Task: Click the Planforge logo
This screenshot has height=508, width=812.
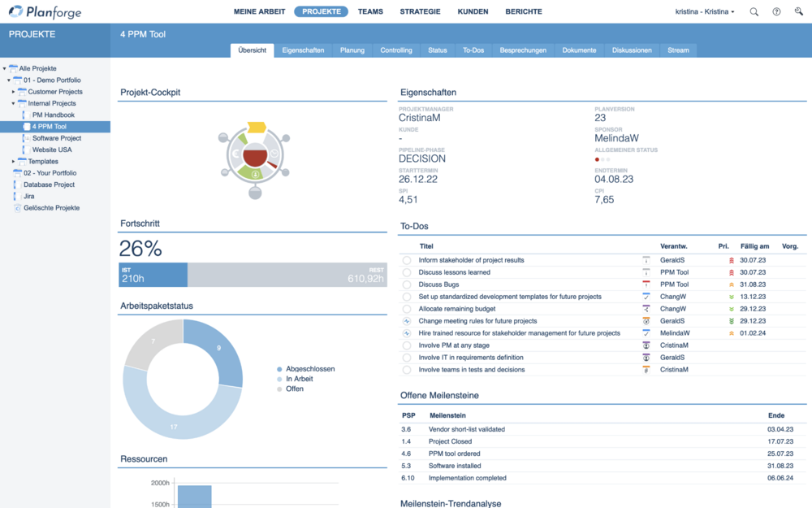Action: tap(46, 12)
